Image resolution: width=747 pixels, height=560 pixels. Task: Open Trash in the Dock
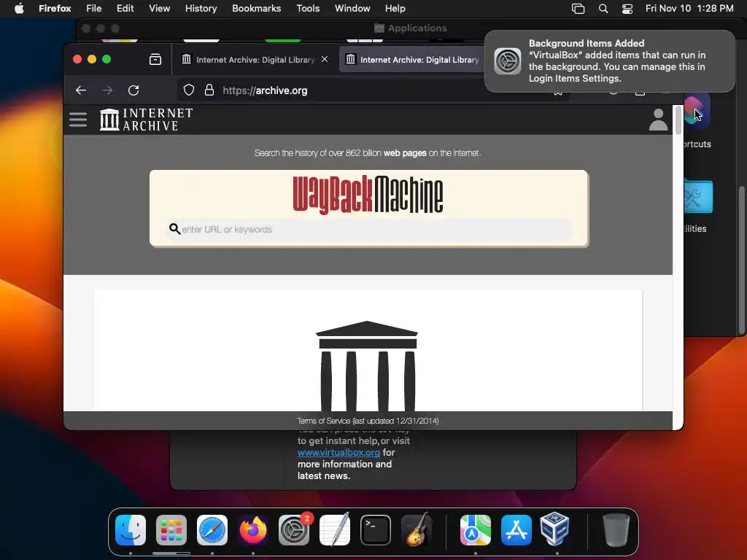click(x=616, y=530)
